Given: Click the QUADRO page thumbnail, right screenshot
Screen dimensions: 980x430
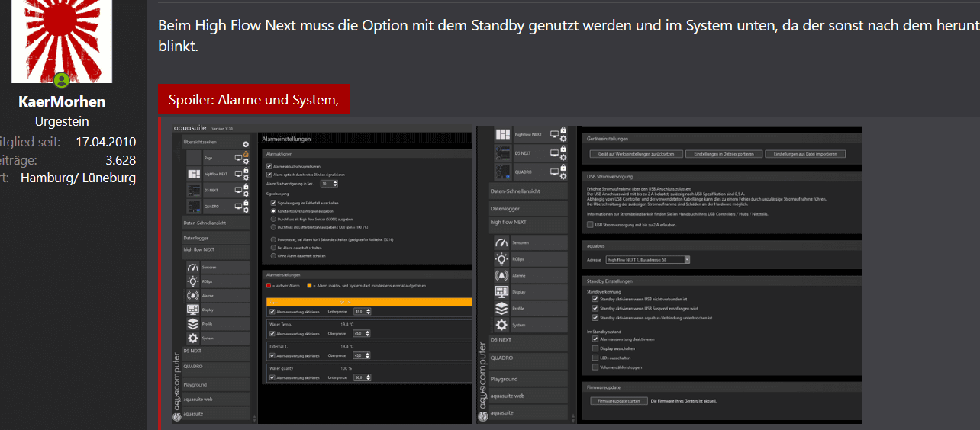Looking at the screenshot, I should (x=503, y=172).
